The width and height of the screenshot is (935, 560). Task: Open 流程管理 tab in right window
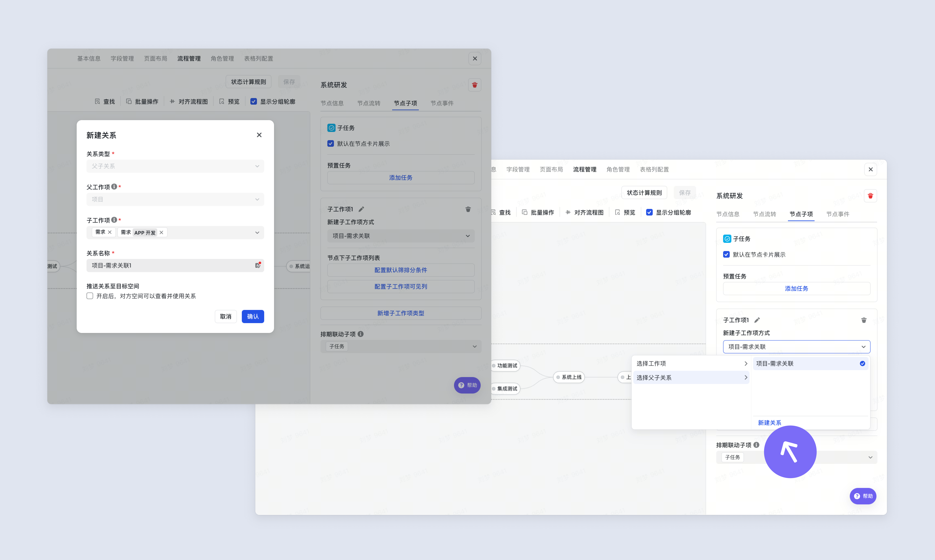click(x=585, y=169)
